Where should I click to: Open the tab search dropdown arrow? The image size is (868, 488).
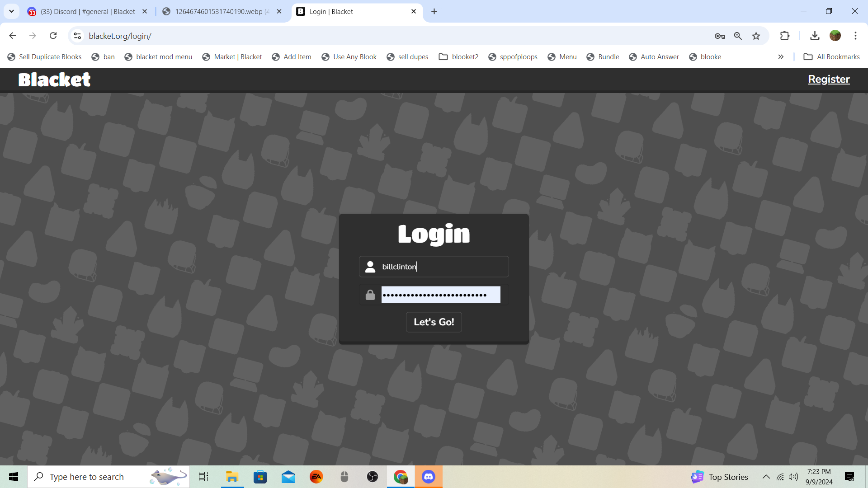(x=11, y=11)
